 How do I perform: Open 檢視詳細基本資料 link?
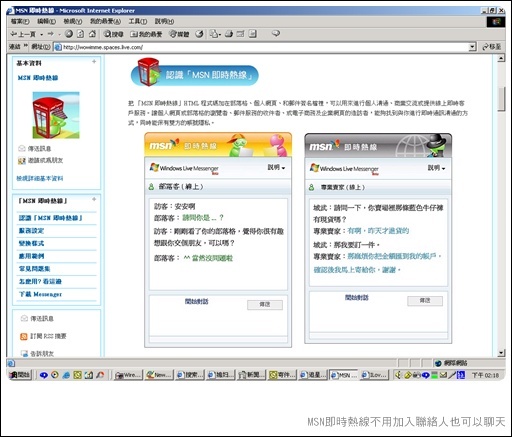(40, 178)
